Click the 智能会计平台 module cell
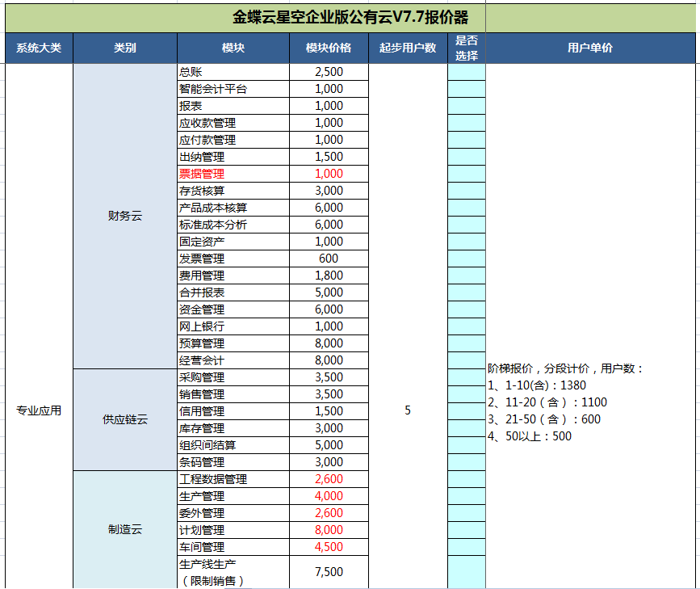The width and height of the screenshot is (700, 589). click(233, 89)
